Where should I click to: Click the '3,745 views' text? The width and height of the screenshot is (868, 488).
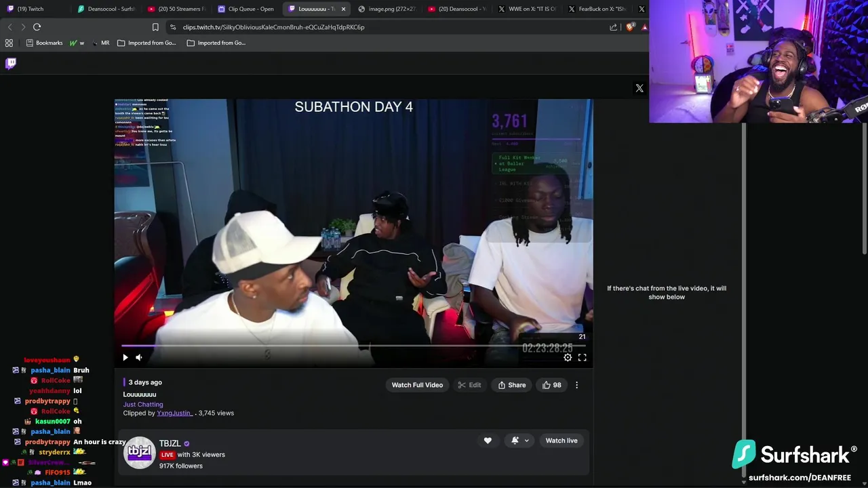pyautogui.click(x=216, y=413)
